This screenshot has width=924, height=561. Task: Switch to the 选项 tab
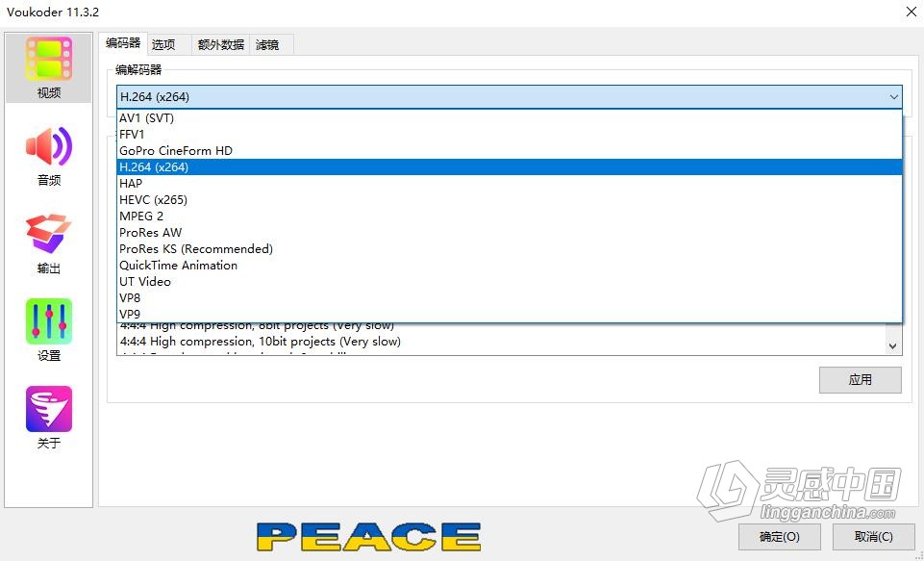[x=169, y=45]
